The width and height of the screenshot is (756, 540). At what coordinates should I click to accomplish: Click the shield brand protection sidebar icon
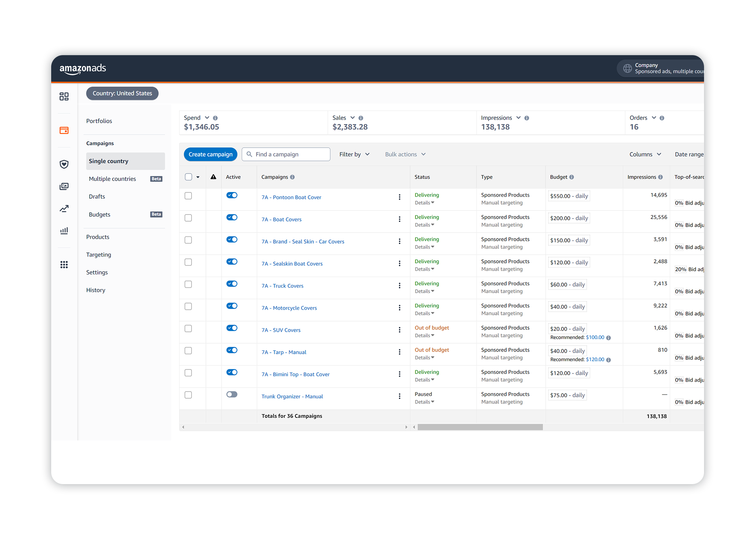pyautogui.click(x=64, y=164)
